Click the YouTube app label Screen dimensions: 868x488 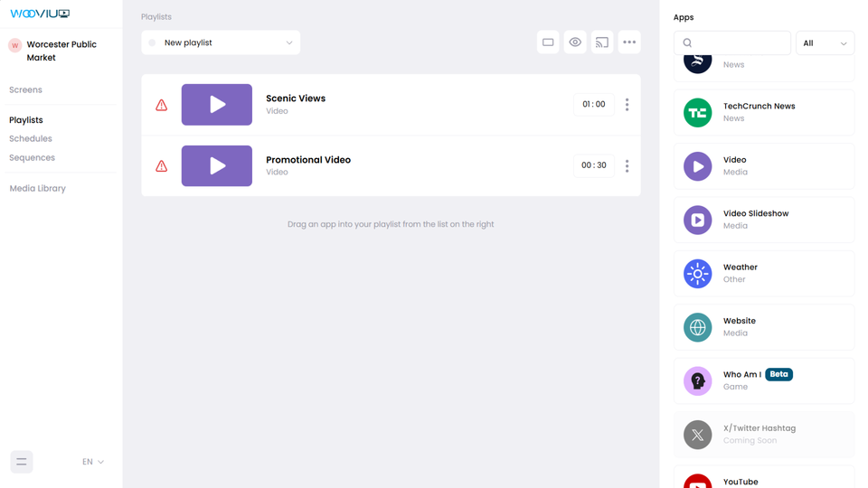coord(741,482)
